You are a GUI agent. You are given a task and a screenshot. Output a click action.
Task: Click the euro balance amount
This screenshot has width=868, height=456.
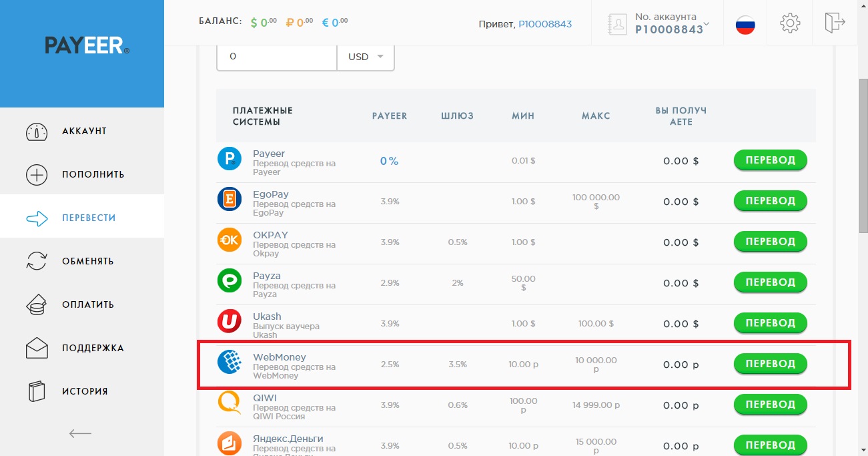coord(335,23)
